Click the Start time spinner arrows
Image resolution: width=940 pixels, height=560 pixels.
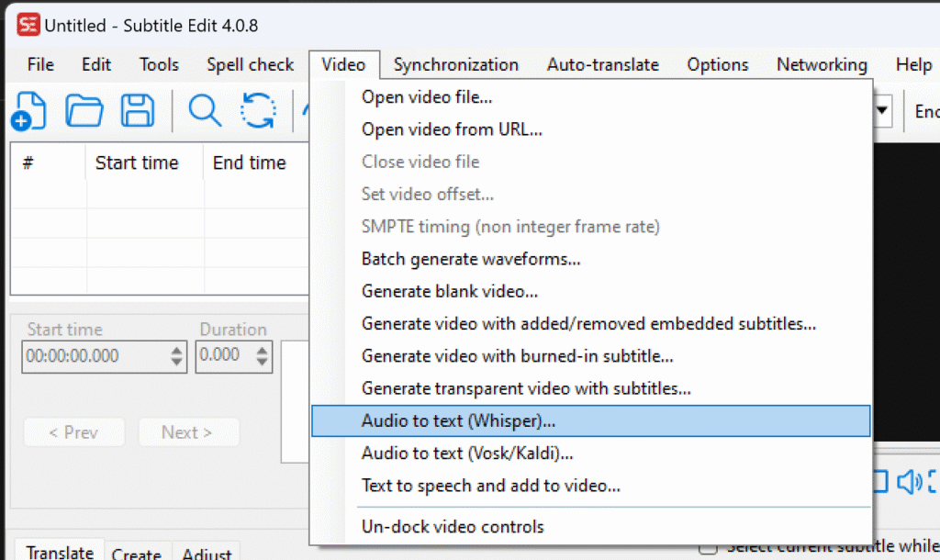pos(178,356)
